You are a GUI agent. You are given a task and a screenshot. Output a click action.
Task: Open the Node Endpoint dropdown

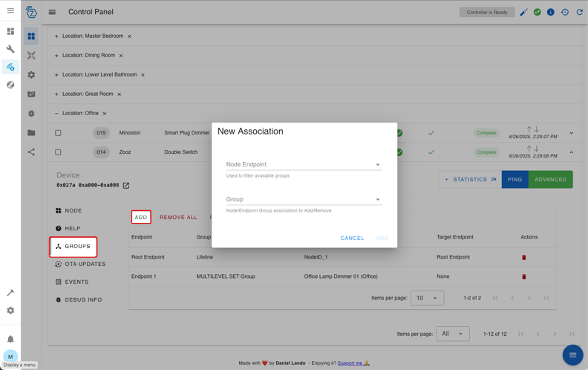click(x=304, y=165)
